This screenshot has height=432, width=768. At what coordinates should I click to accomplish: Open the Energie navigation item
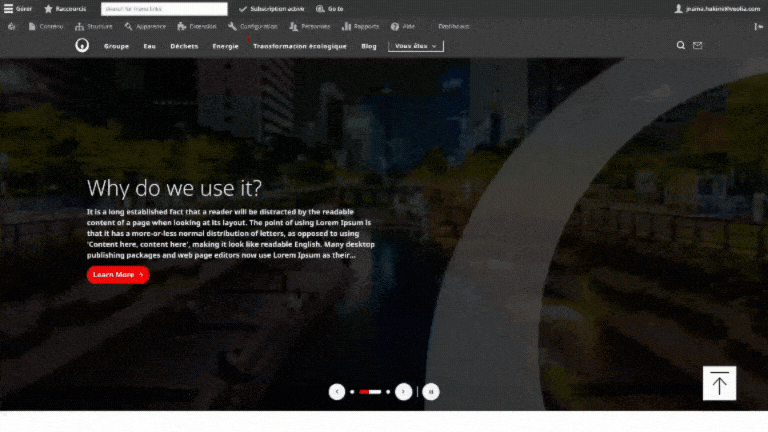(x=225, y=46)
